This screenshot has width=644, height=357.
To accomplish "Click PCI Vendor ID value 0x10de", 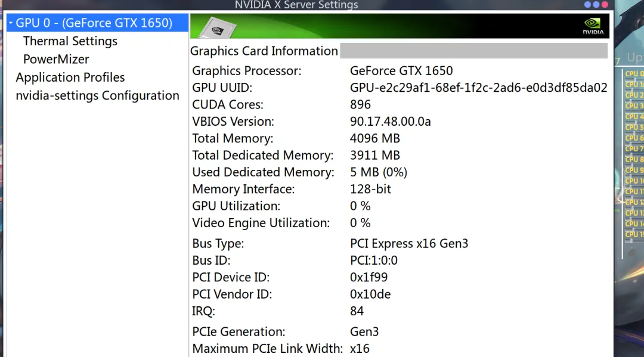I will coord(370,294).
